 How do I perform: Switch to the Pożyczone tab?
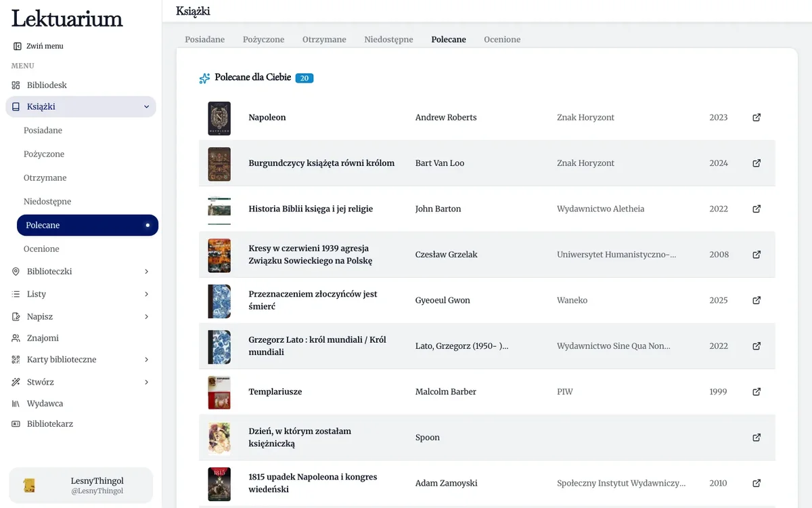coord(264,39)
